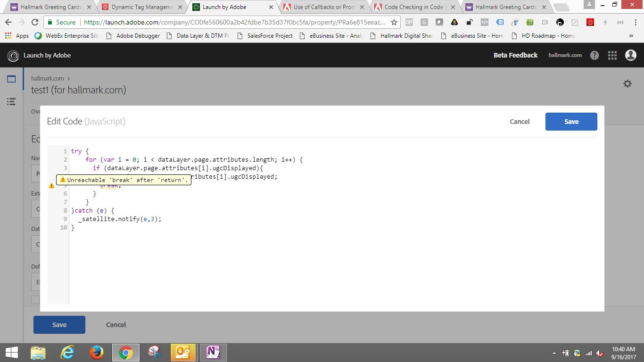Click code line 9 with _satellite.notify
This screenshot has width=644, height=362.
pyautogui.click(x=120, y=219)
